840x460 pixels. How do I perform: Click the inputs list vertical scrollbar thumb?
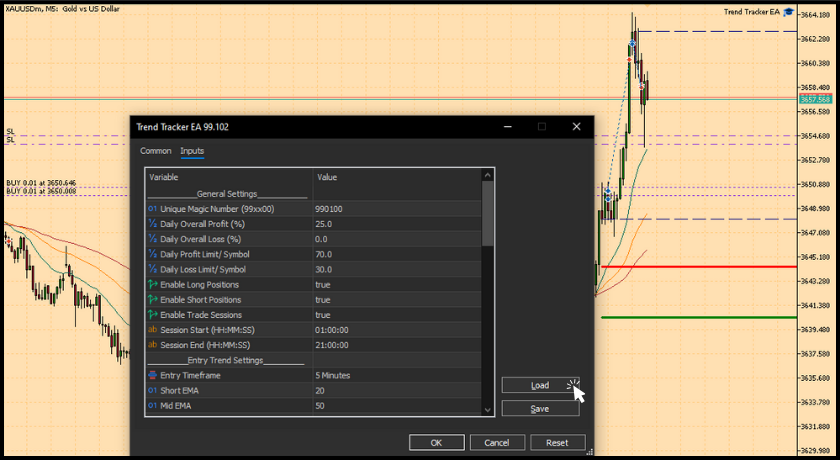[488, 213]
